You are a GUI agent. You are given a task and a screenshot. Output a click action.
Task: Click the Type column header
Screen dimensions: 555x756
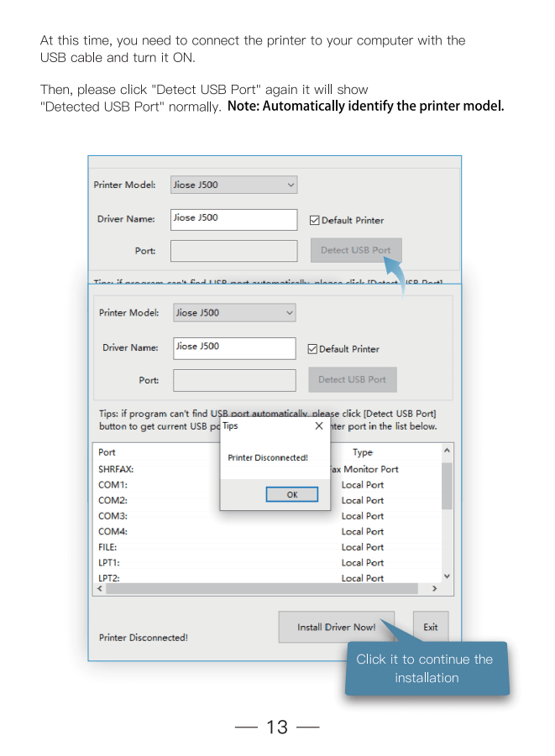363,452
